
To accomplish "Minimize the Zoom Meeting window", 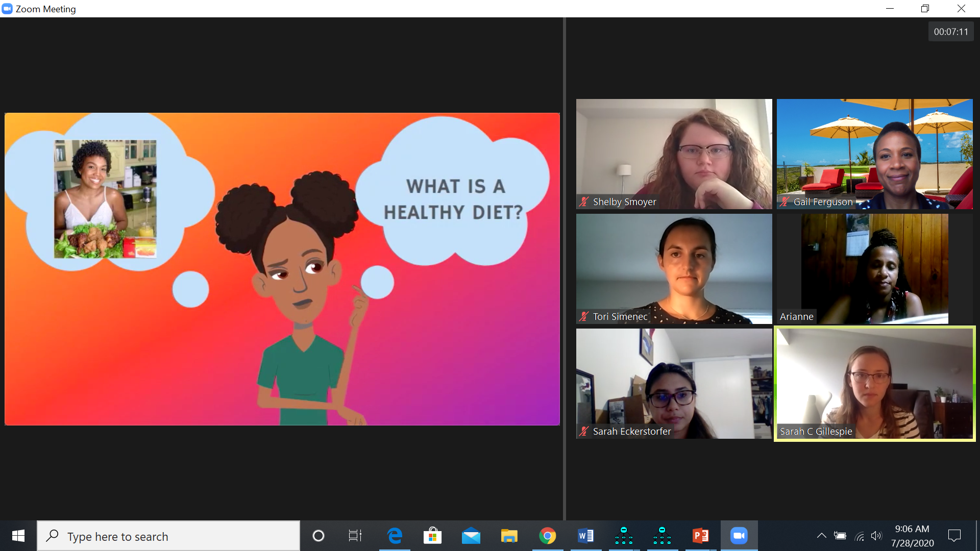I will [x=890, y=9].
